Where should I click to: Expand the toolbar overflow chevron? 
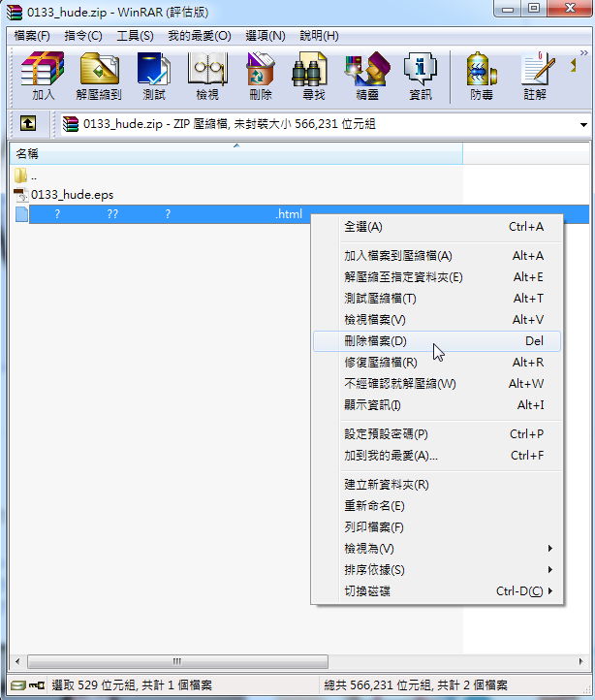(x=583, y=53)
